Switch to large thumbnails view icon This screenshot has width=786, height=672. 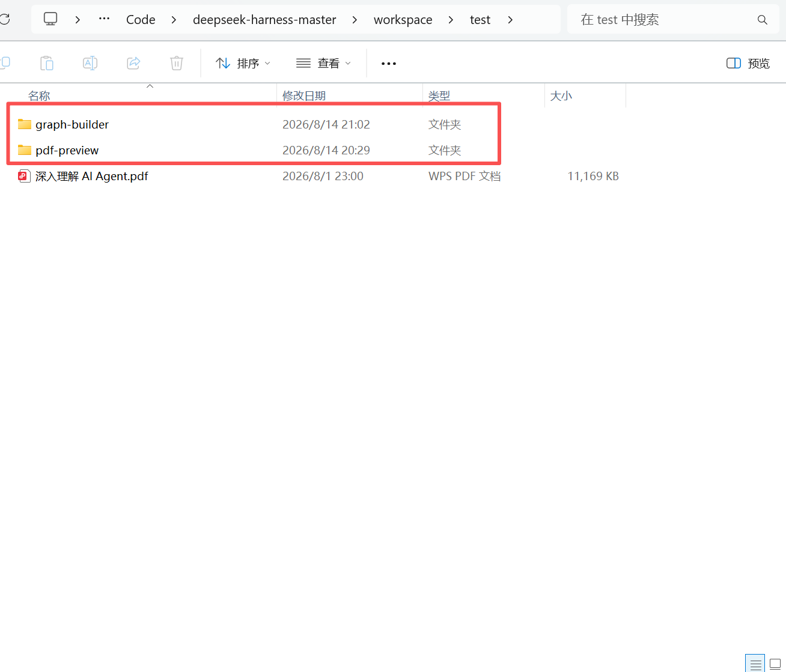[x=775, y=664]
